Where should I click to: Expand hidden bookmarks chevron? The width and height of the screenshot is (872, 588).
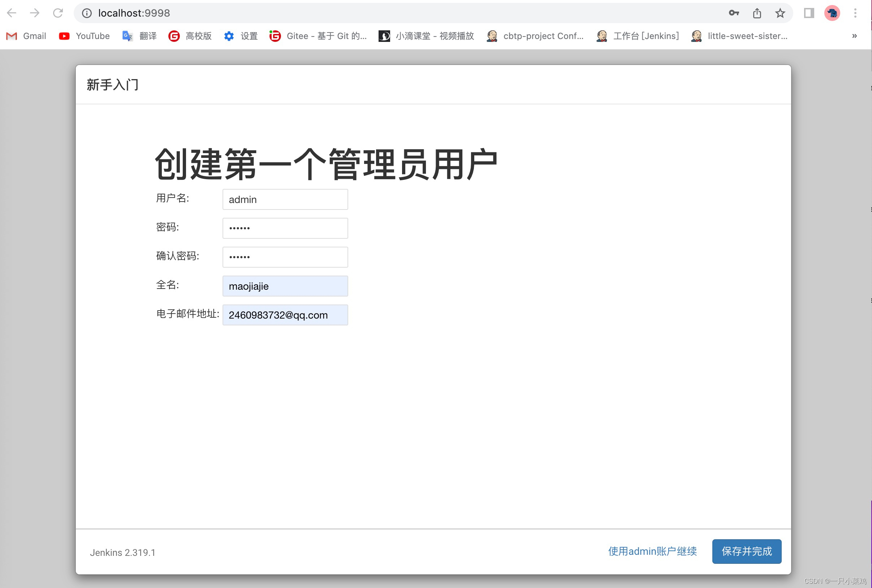(x=854, y=36)
